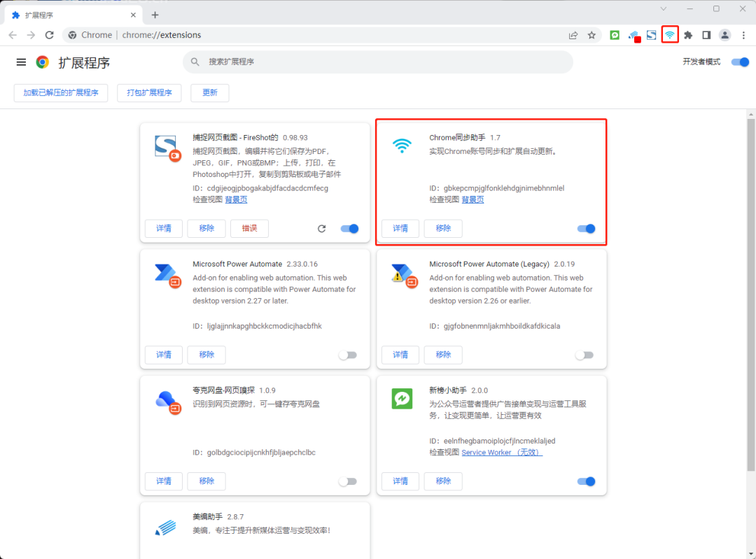The image size is (756, 559).
Task: Toggle the browser side panel
Action: [706, 35]
